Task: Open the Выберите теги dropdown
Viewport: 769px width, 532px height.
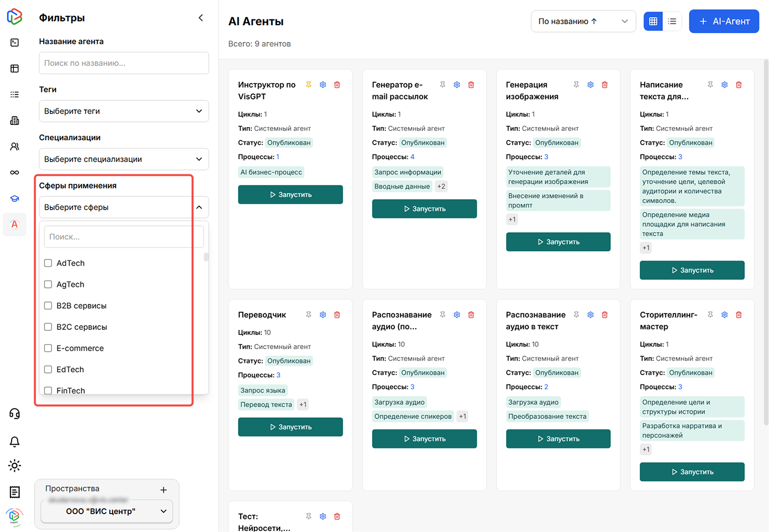Action: (124, 111)
